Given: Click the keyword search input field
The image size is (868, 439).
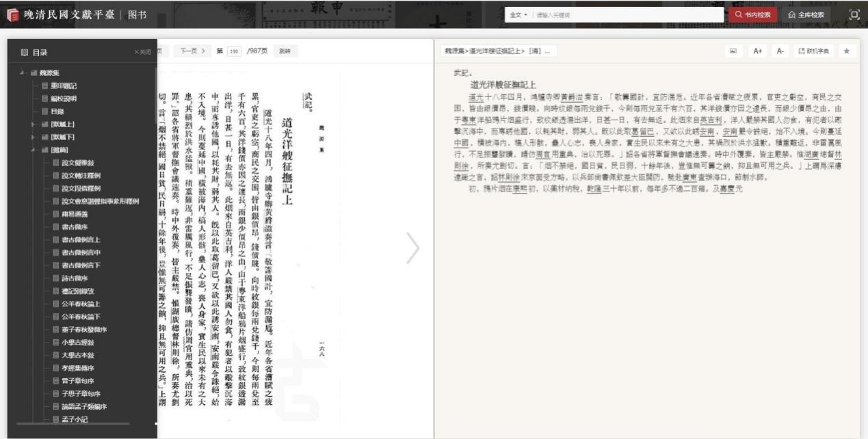Looking at the screenshot, I should coord(628,14).
